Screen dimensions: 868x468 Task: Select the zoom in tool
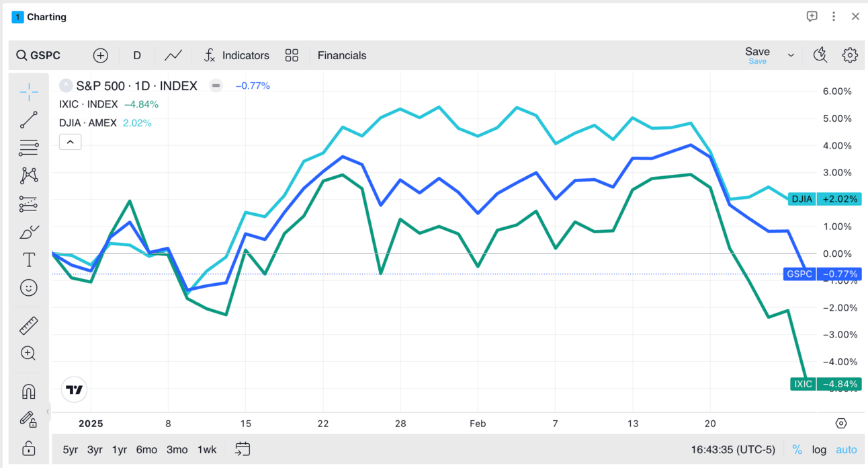[x=29, y=353]
